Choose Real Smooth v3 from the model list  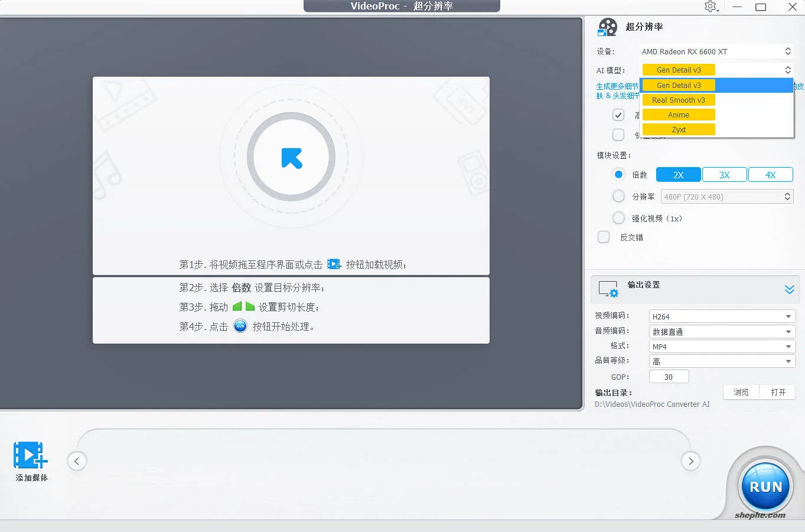point(716,100)
